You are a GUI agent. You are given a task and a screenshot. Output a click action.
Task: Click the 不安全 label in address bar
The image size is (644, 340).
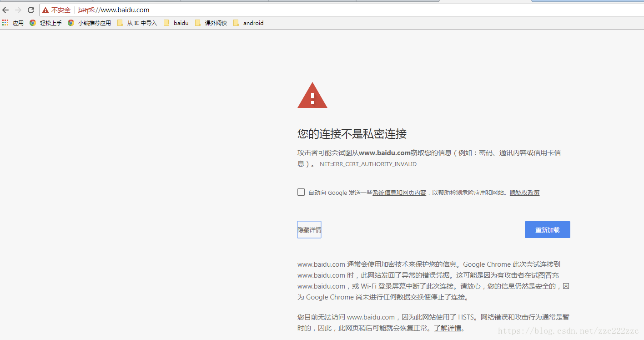61,10
